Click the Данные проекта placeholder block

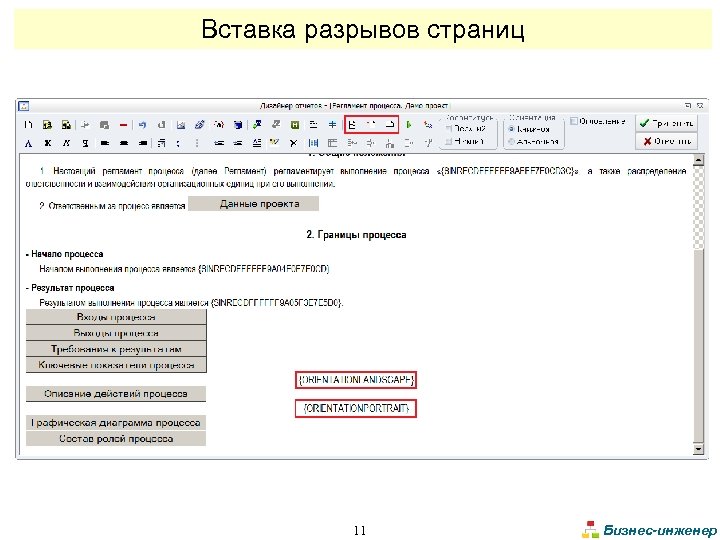tap(253, 203)
